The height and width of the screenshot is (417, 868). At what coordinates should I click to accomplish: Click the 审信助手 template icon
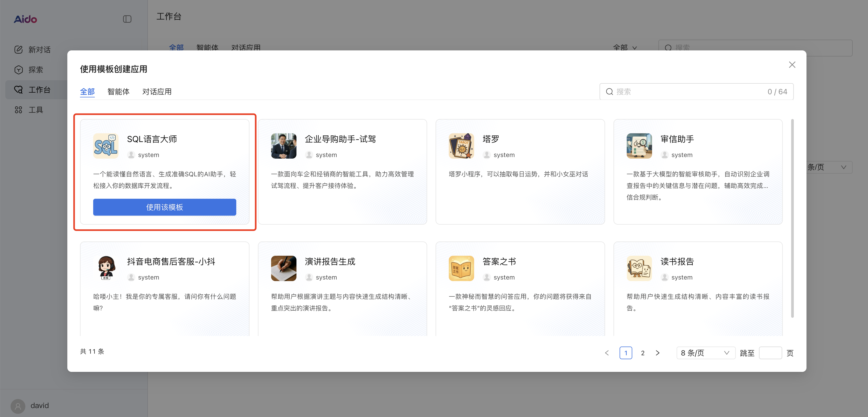(639, 146)
